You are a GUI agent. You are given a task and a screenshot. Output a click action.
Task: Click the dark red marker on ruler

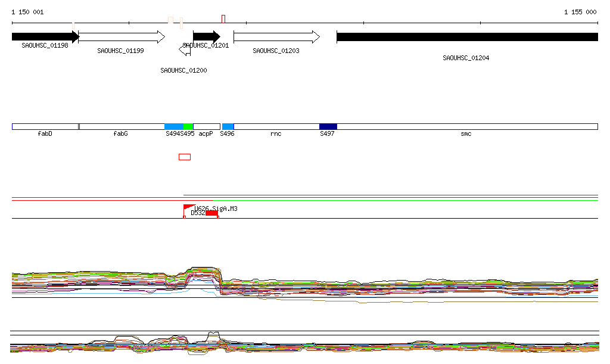[223, 19]
